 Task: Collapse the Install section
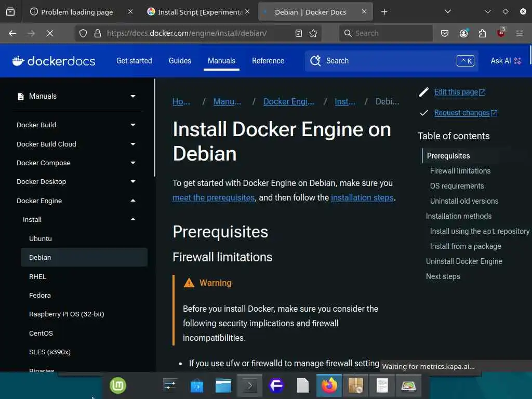click(133, 219)
